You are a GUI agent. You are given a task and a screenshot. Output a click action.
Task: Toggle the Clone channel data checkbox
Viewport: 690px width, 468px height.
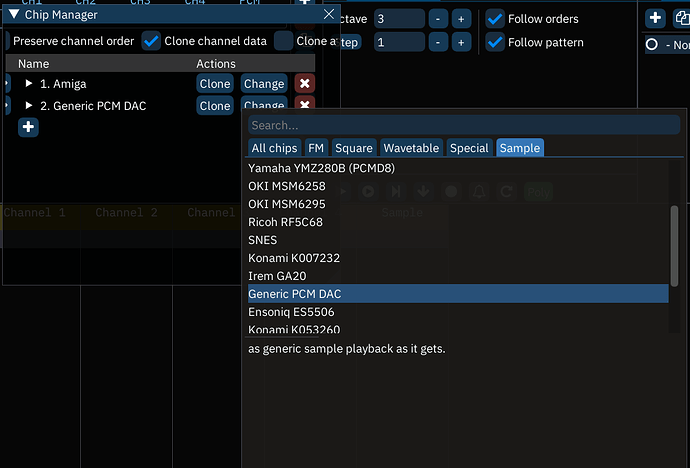151,41
